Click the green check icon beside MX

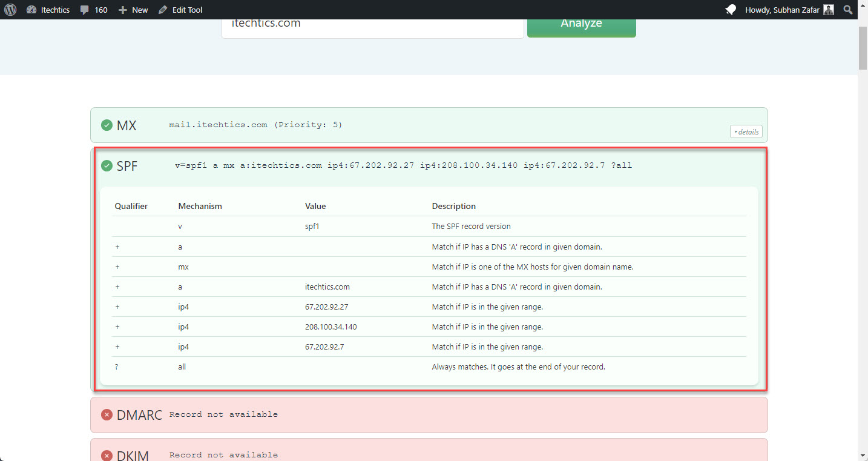[x=107, y=125]
